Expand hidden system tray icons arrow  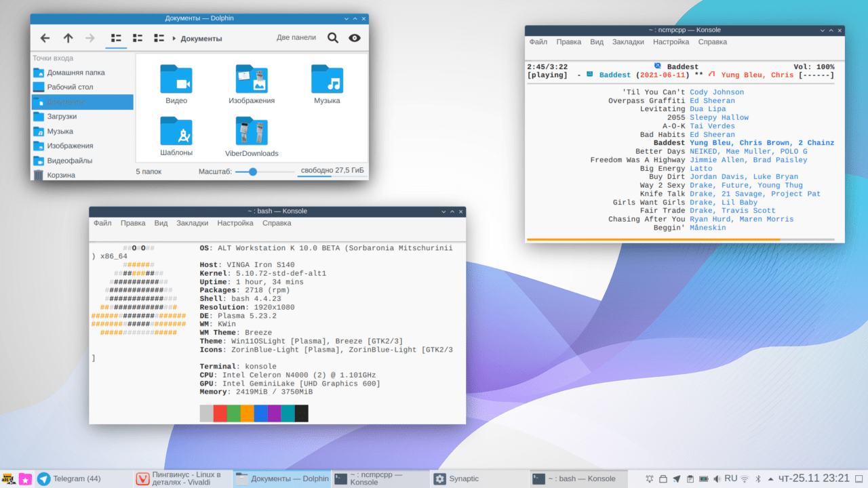(770, 479)
